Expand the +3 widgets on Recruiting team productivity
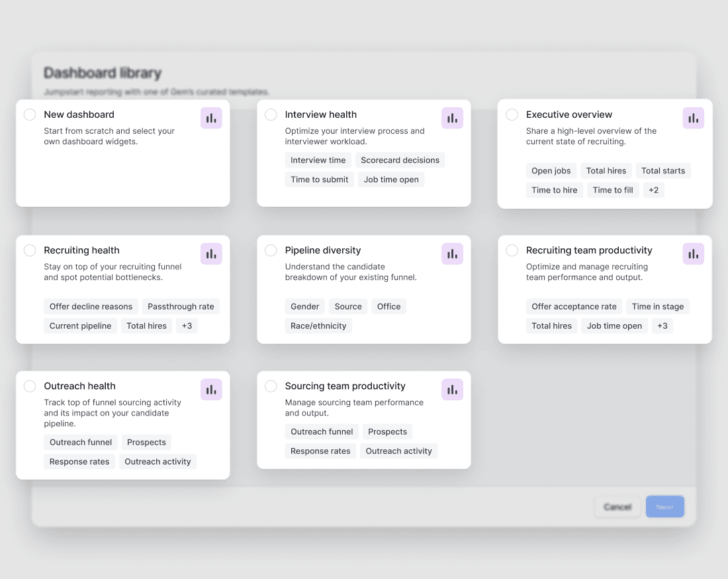 [x=662, y=326]
